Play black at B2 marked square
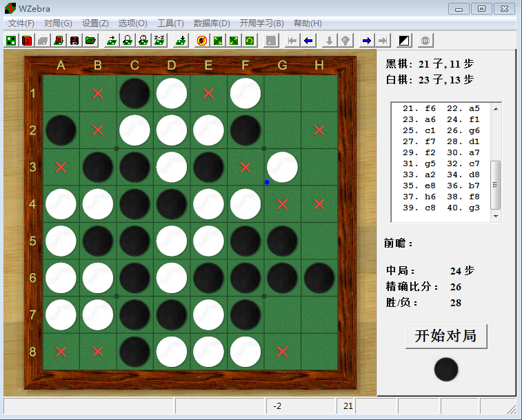Viewport: 522px width, 420px height. (x=98, y=130)
